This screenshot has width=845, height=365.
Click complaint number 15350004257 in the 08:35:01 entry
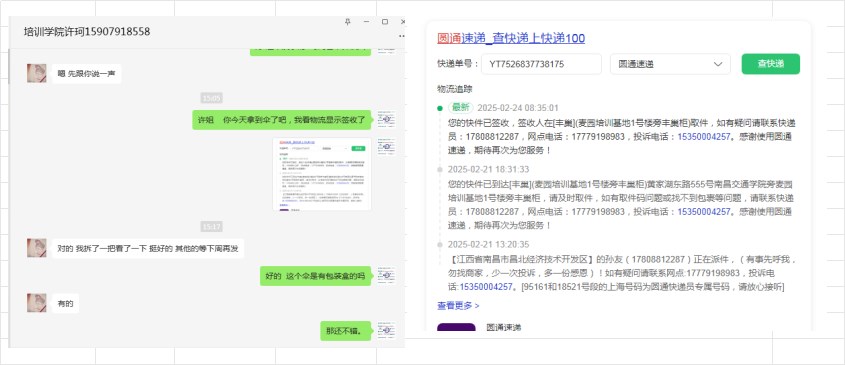(x=704, y=137)
